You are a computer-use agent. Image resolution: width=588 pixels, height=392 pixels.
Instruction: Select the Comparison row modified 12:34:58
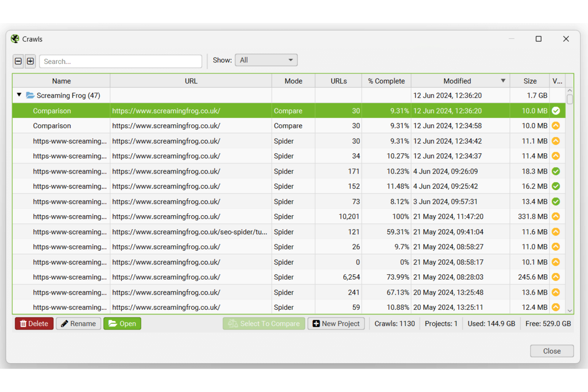point(289,126)
